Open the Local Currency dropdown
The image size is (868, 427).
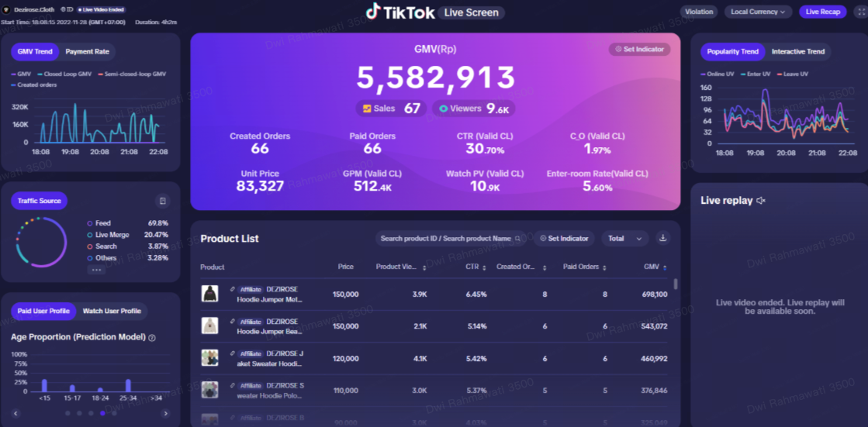758,12
